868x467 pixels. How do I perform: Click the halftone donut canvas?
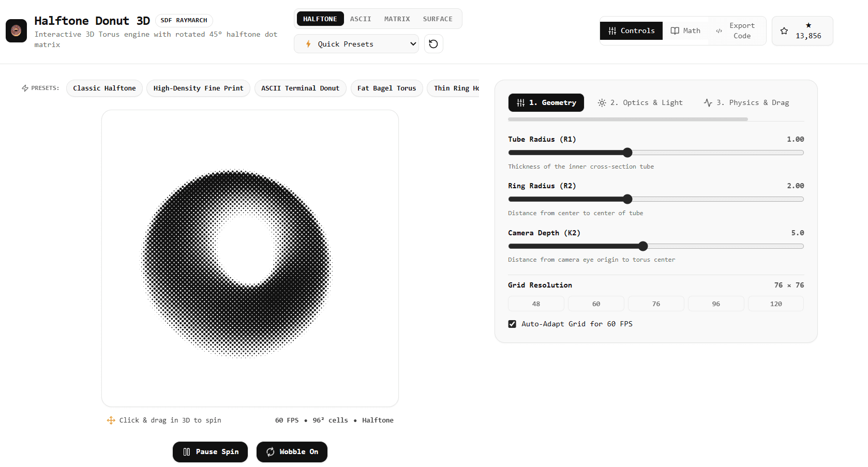(x=250, y=258)
